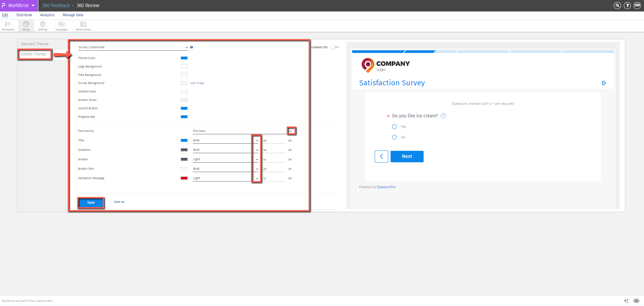
Task: Open the Font Family dropdown
Action: click(291, 131)
